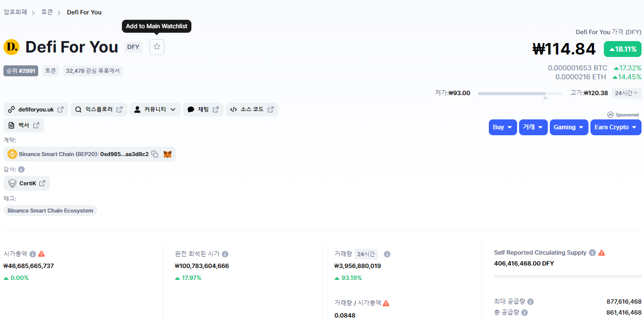
Task: Click the info icon next to 시가총액
Action: [33, 254]
